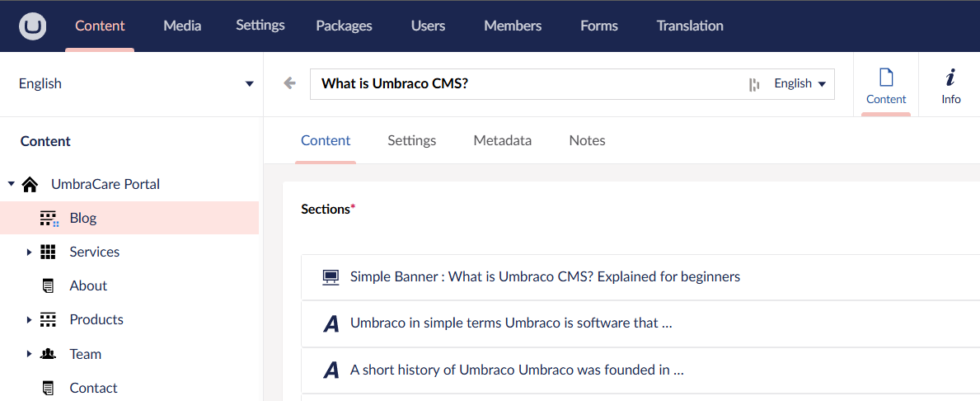Viewport: 980px width, 401px height.
Task: Switch to the Settings editor tab
Action: point(412,141)
